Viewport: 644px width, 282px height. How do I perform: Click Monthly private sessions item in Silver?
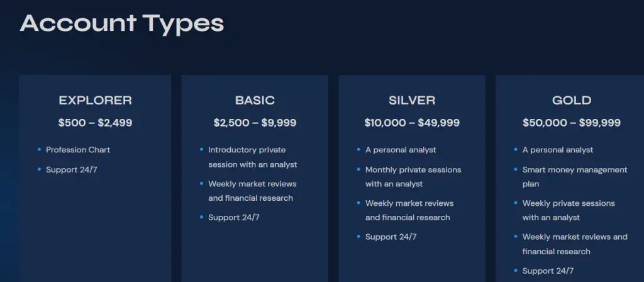pyautogui.click(x=413, y=177)
